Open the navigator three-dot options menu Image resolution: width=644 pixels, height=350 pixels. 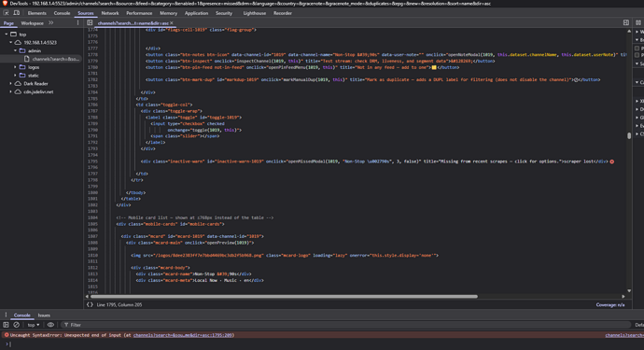pos(77,23)
